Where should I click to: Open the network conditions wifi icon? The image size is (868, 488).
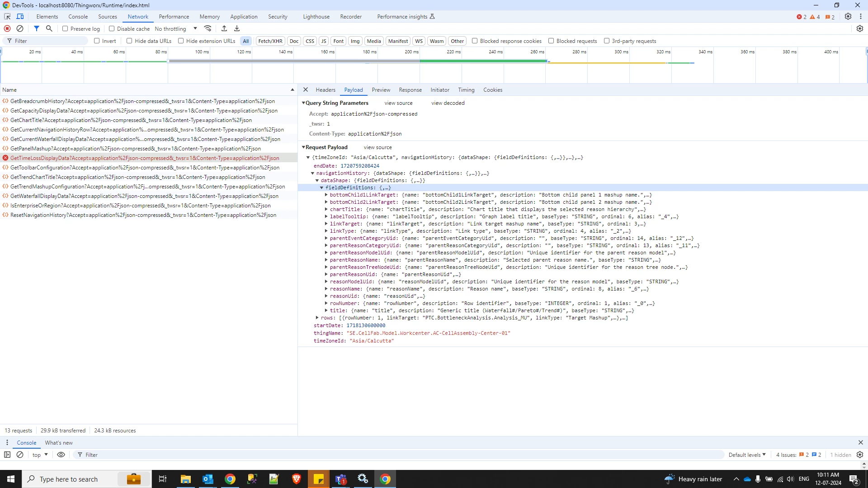click(x=208, y=28)
